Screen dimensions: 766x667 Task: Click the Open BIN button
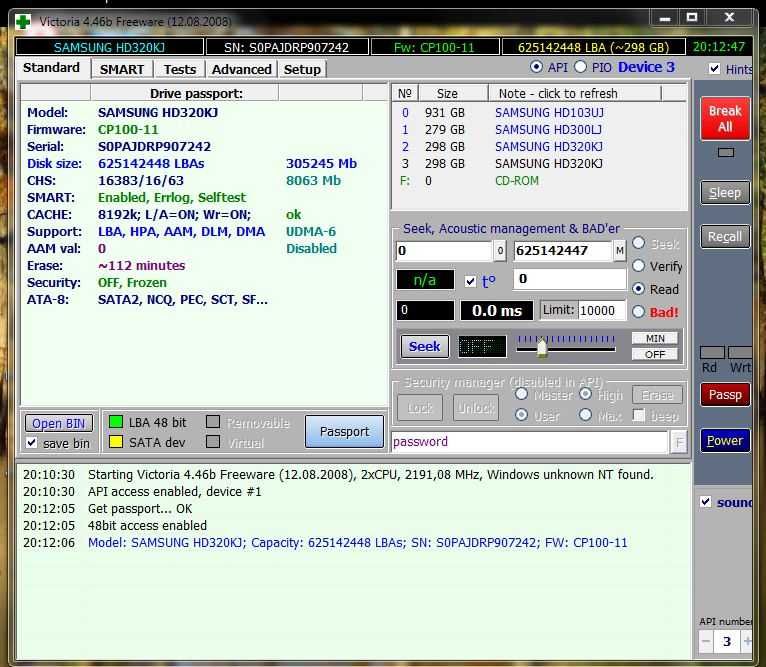[59, 423]
